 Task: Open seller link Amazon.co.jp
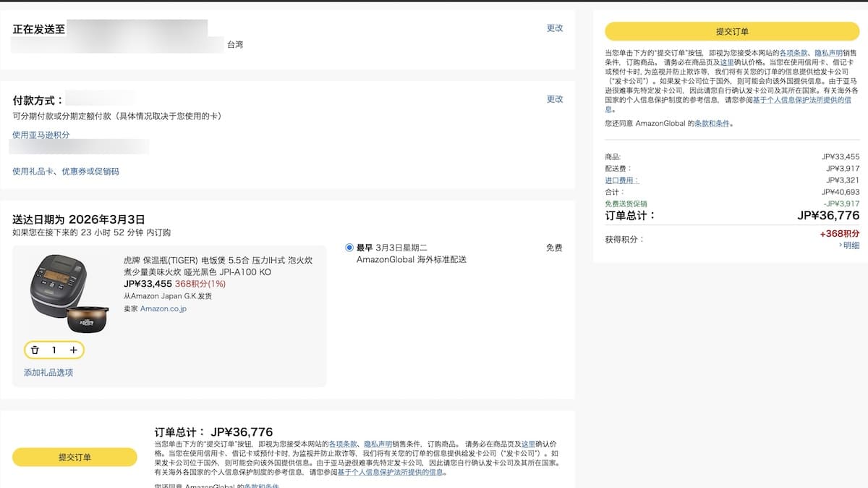tap(163, 308)
